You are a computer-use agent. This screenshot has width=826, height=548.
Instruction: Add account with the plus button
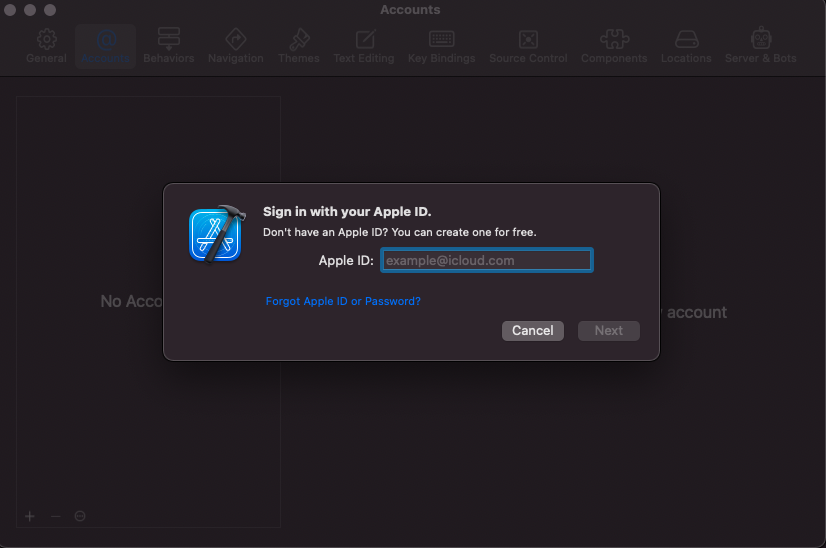[30, 516]
